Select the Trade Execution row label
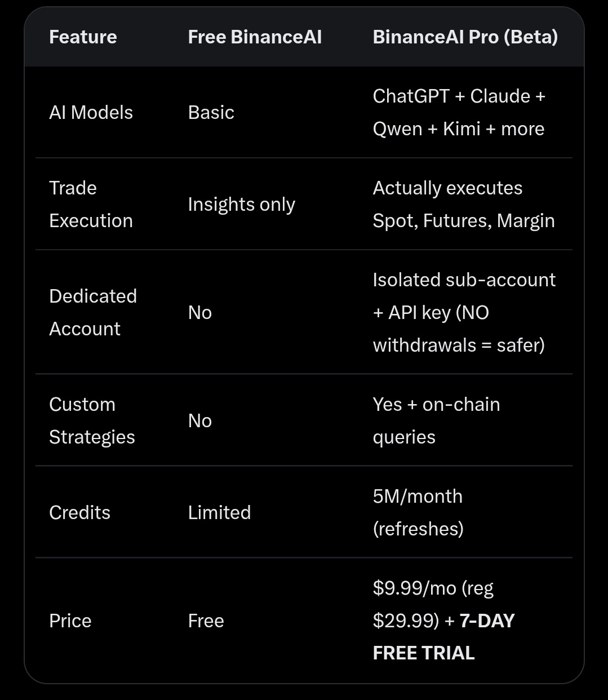The width and height of the screenshot is (608, 700). (x=91, y=204)
